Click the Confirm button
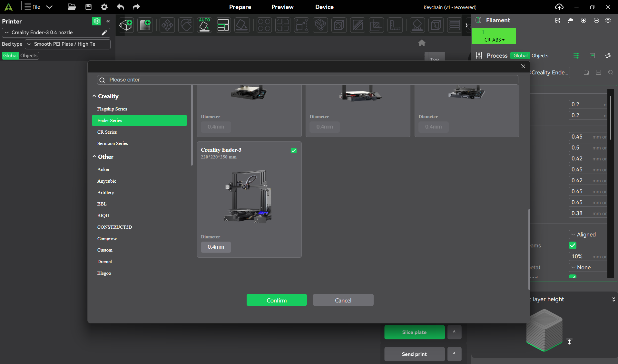This screenshot has height=364, width=618. [x=277, y=300]
